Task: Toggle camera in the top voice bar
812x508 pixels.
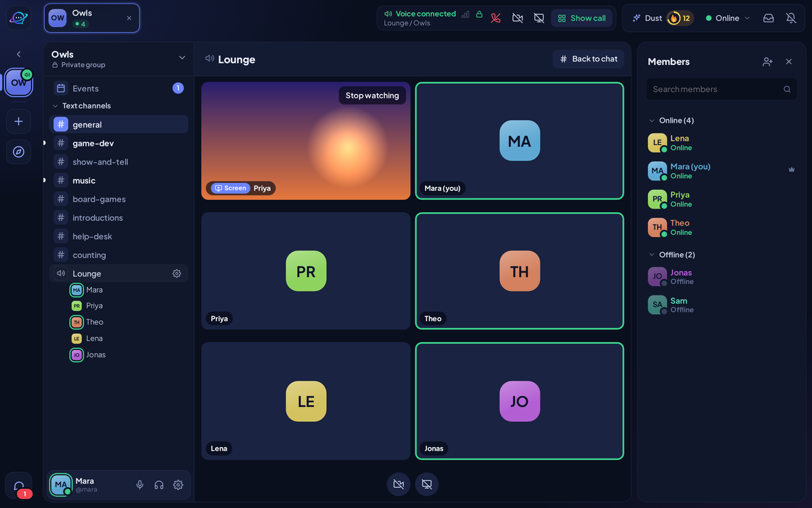Action: click(x=518, y=18)
